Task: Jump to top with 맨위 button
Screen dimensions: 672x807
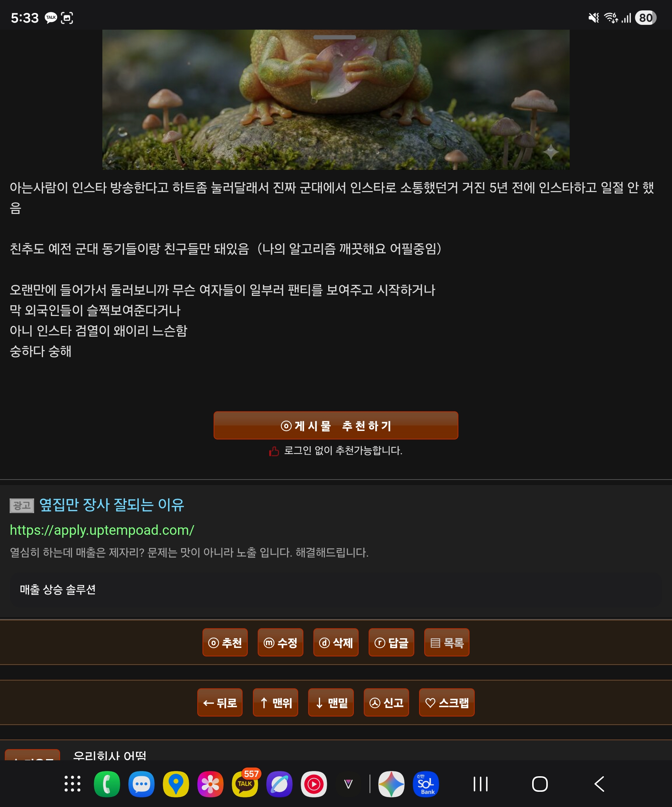Action: point(276,702)
